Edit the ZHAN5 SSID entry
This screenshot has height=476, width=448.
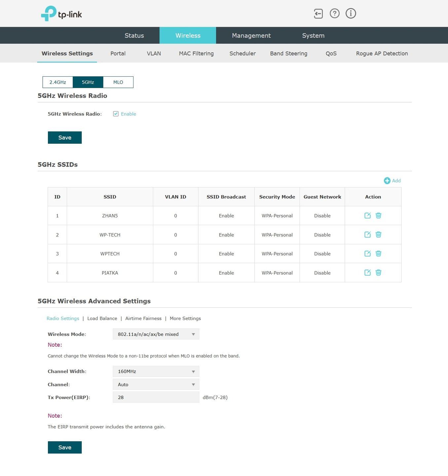pos(367,216)
